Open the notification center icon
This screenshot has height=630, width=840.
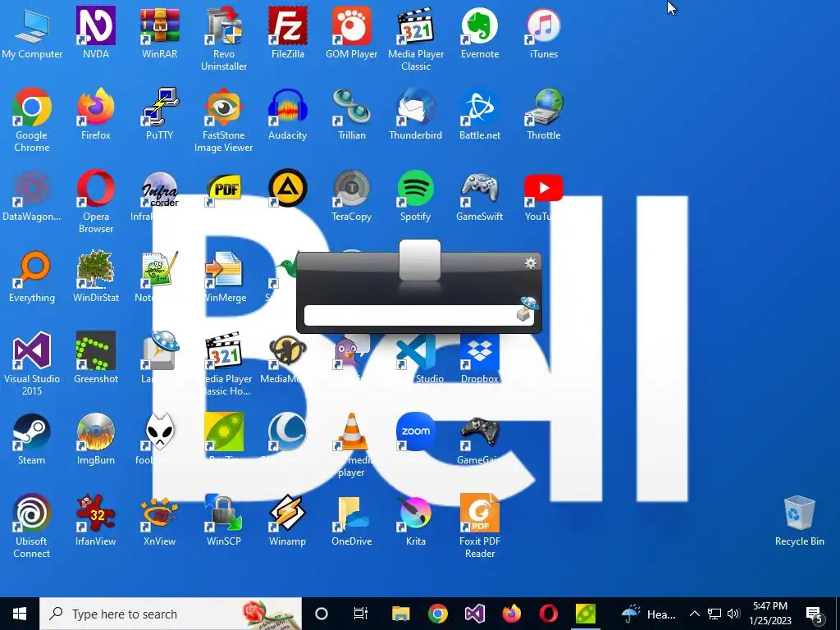(815, 614)
